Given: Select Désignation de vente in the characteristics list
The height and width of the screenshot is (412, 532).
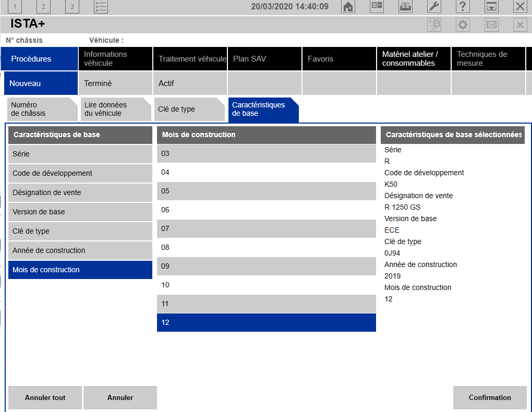Looking at the screenshot, I should click(x=80, y=192).
